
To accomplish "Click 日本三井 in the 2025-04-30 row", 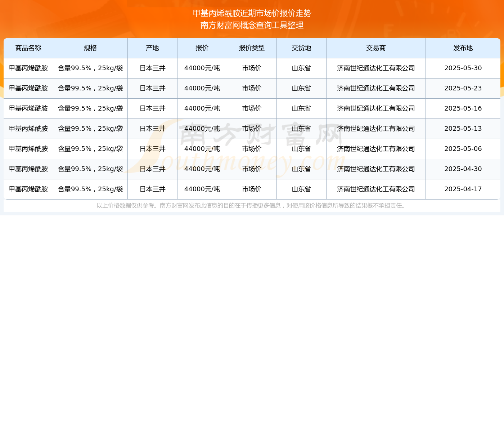I will tap(153, 169).
